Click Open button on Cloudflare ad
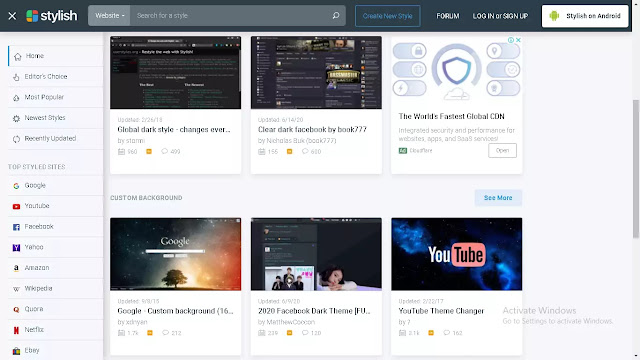This screenshot has height=360, width=640. pos(502,151)
